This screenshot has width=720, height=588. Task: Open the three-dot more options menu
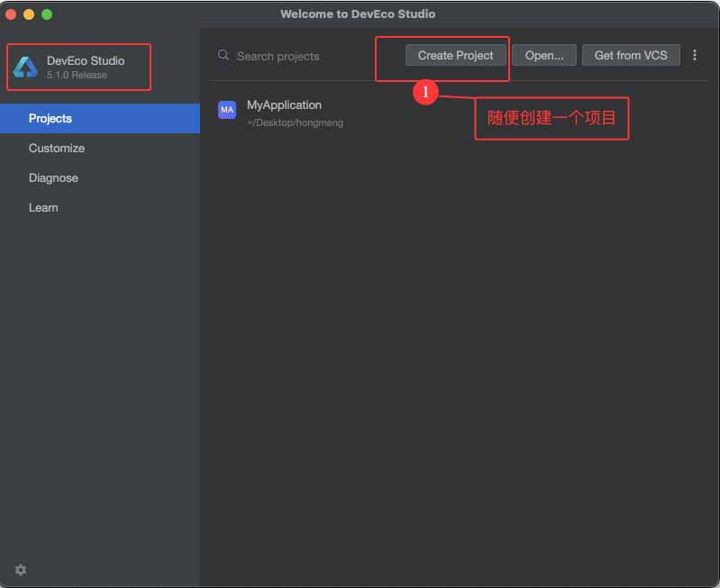(x=695, y=55)
